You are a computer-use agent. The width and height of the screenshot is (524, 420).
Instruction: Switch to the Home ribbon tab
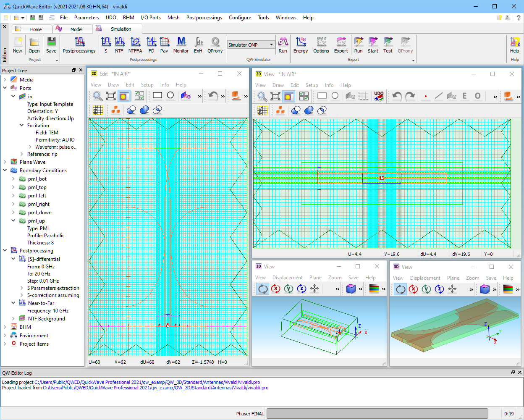[33, 29]
